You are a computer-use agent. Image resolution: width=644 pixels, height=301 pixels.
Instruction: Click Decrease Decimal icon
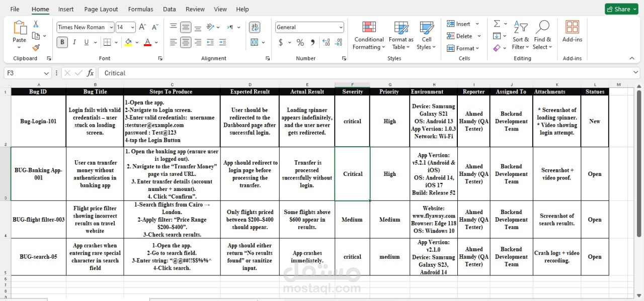click(339, 42)
